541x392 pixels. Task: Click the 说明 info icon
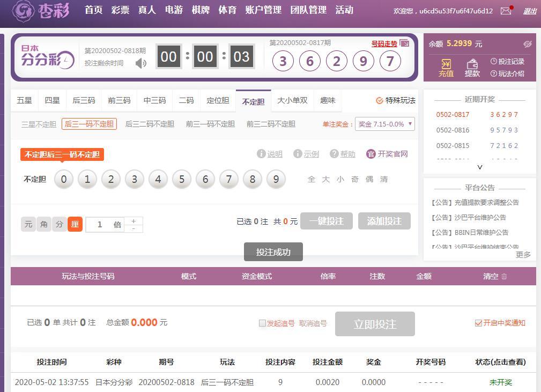tap(261, 154)
